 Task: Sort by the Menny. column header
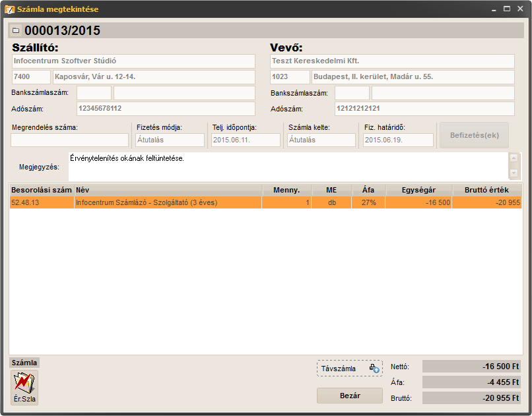(x=286, y=190)
